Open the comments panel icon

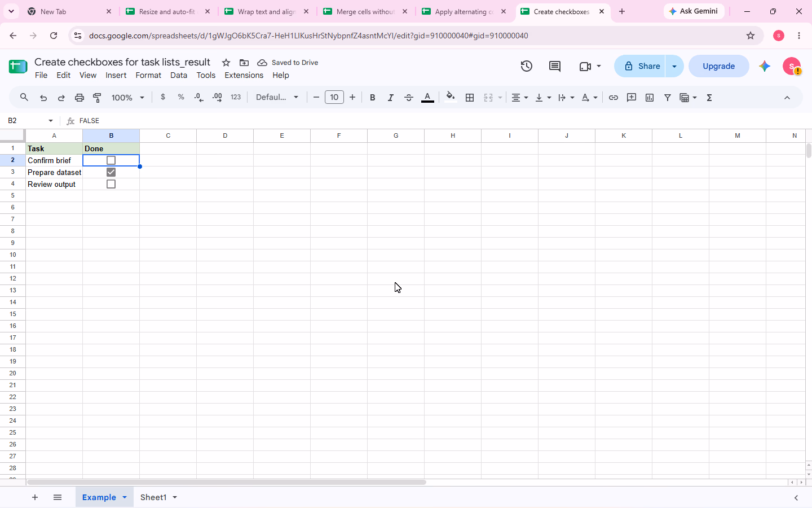555,66
